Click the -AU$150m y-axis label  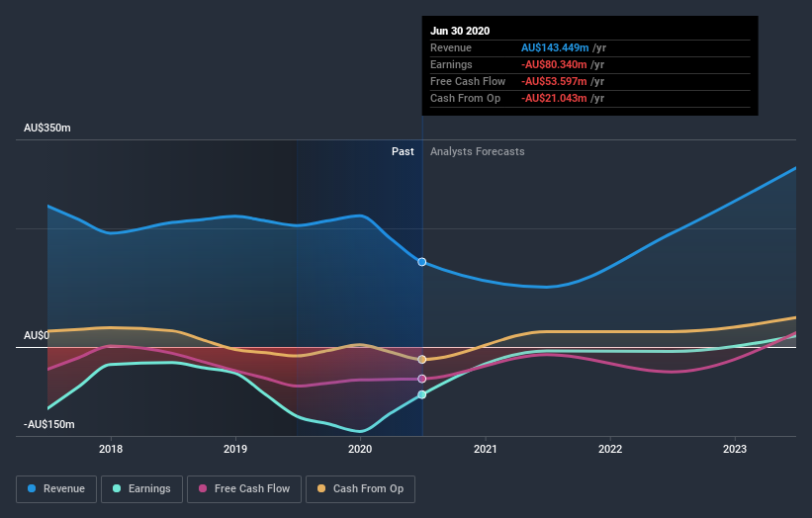(49, 424)
